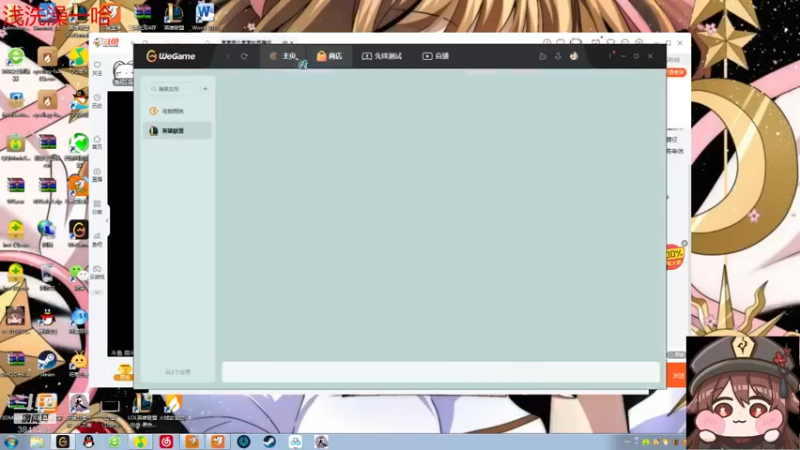This screenshot has width=800, height=450.
Task: Click the orange send button in the Douyu window
Action: tap(677, 376)
